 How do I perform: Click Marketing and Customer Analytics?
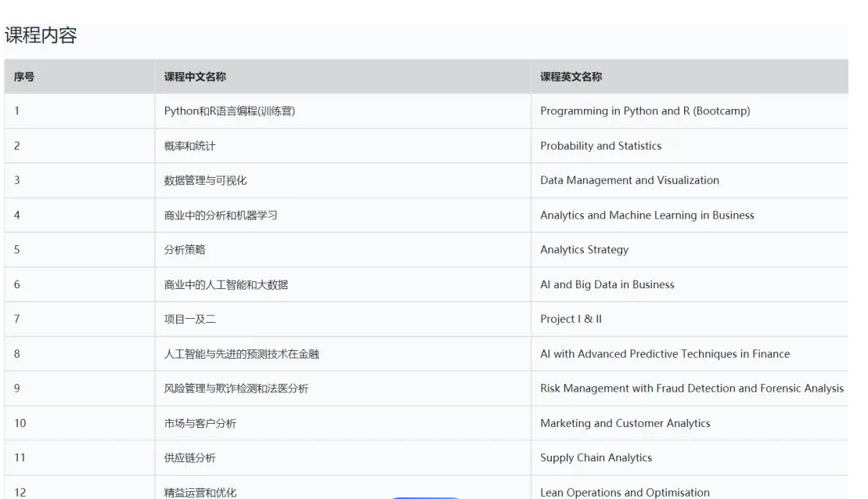625,423
